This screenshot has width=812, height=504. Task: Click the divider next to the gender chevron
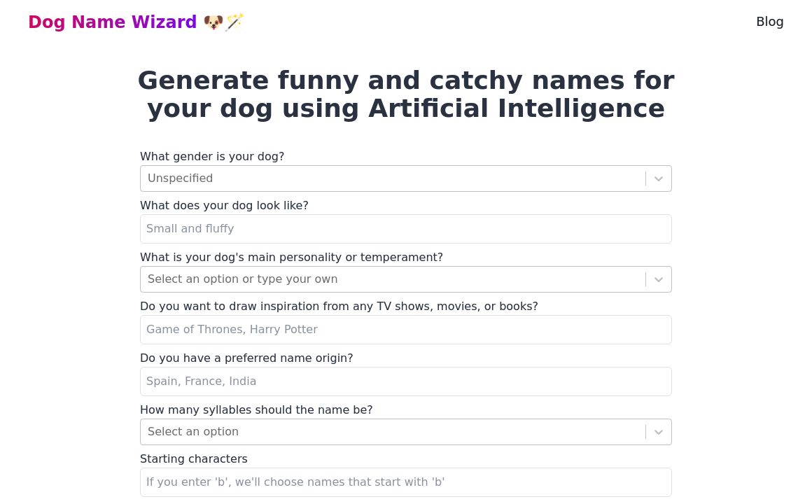point(646,178)
